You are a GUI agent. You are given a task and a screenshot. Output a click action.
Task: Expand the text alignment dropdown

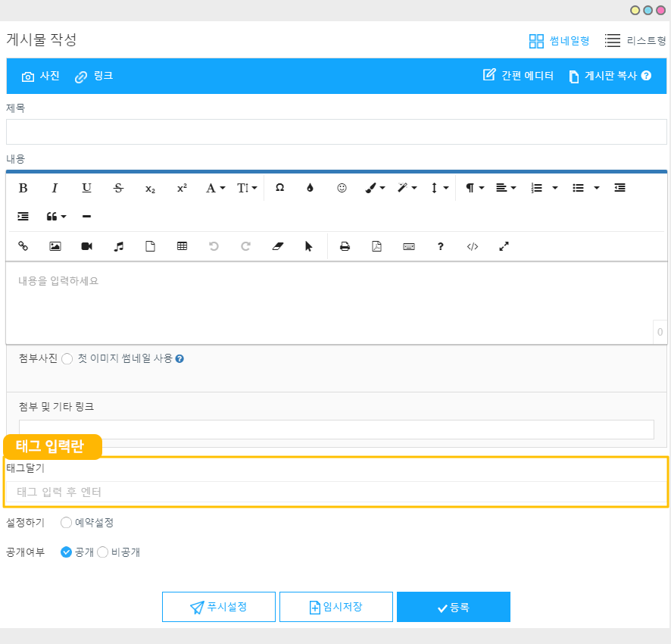click(x=506, y=188)
